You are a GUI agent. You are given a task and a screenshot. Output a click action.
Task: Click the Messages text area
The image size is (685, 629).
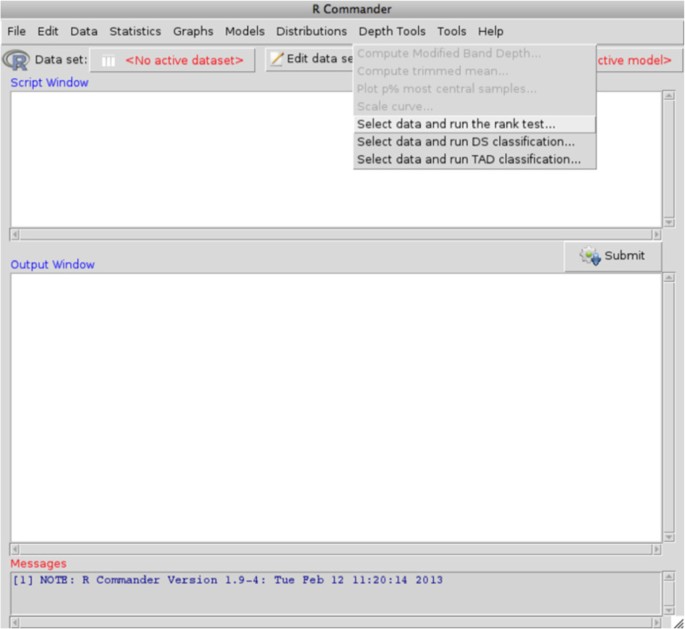(336, 593)
